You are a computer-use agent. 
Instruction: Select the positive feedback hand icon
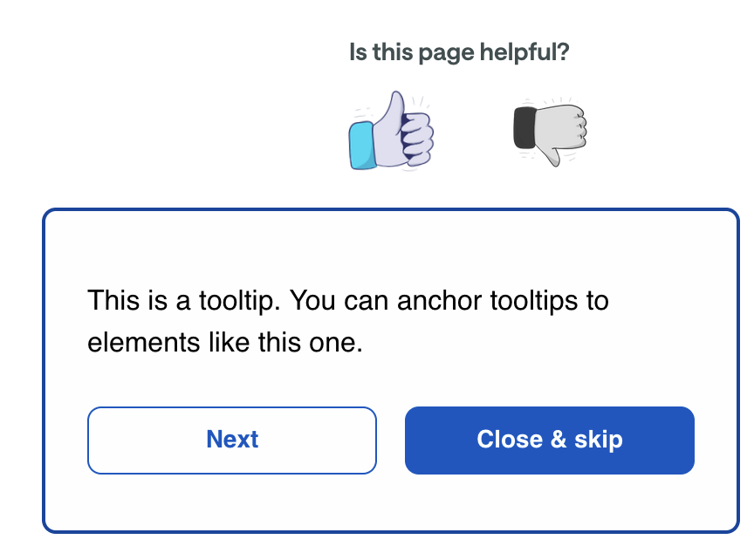[393, 131]
